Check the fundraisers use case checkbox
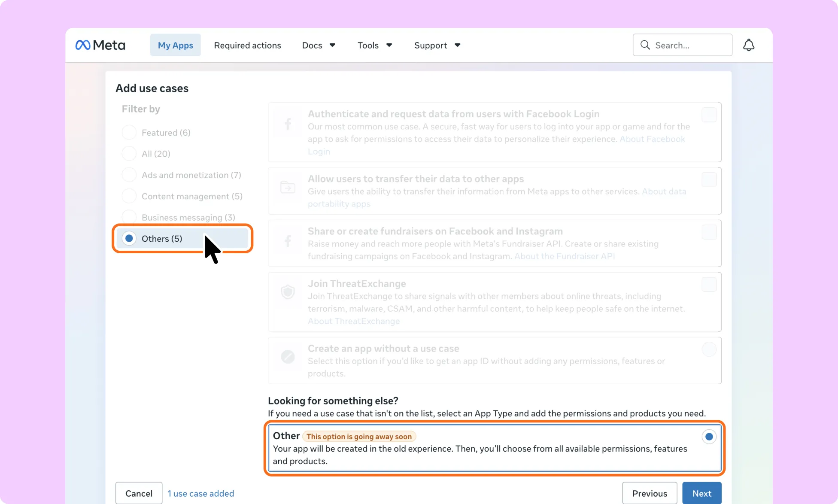This screenshot has height=504, width=838. click(x=709, y=232)
